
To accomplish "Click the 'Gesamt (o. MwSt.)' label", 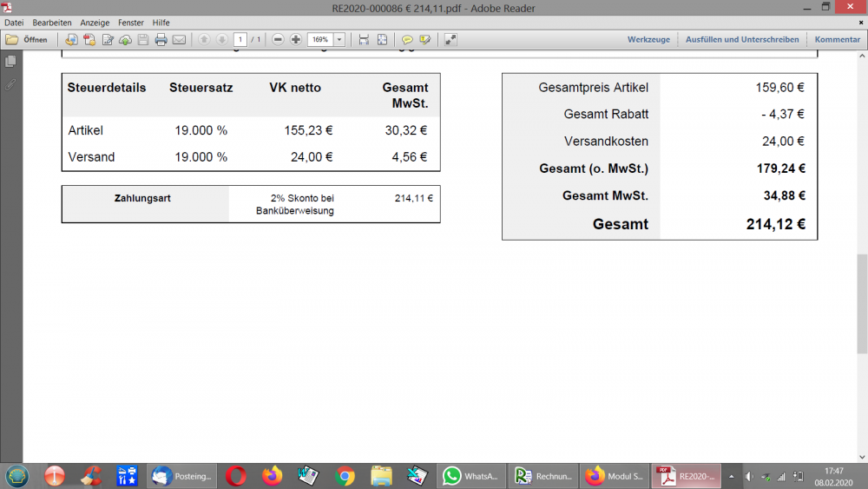I will tap(594, 169).
